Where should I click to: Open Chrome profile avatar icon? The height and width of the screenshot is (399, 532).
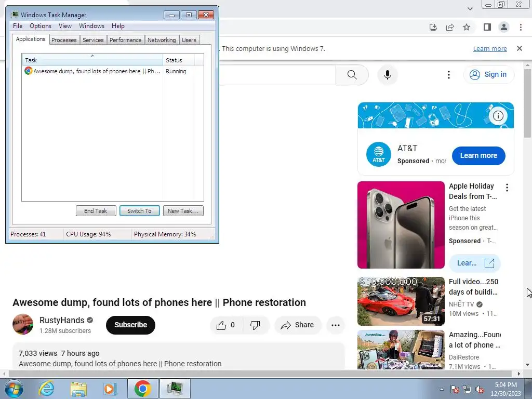pyautogui.click(x=504, y=27)
